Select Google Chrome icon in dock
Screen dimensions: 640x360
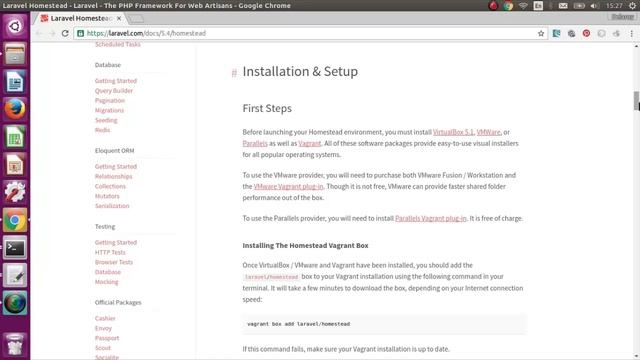point(15,220)
